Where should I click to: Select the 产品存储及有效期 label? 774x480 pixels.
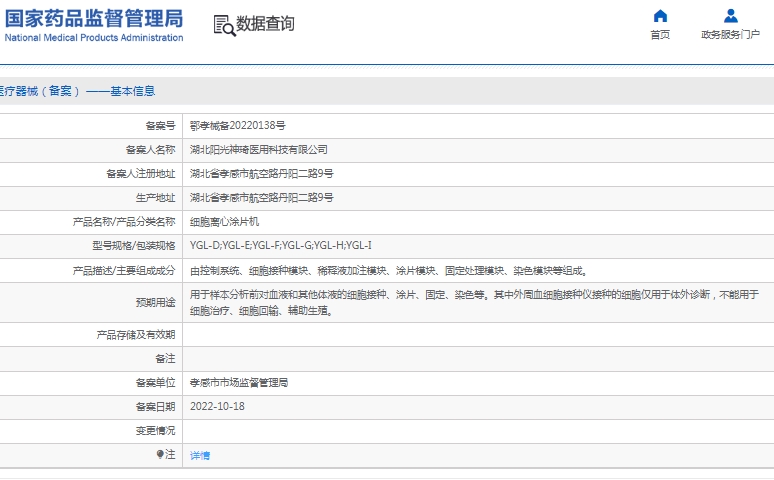136,335
